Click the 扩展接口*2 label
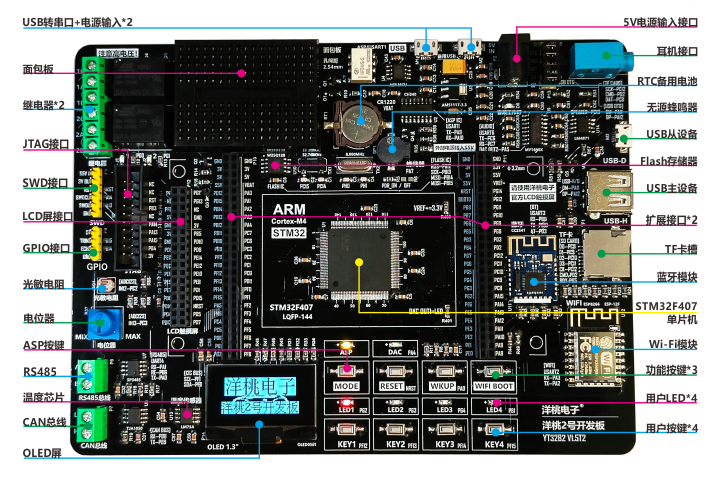Viewport: 720px width, 489px height. tap(671, 220)
